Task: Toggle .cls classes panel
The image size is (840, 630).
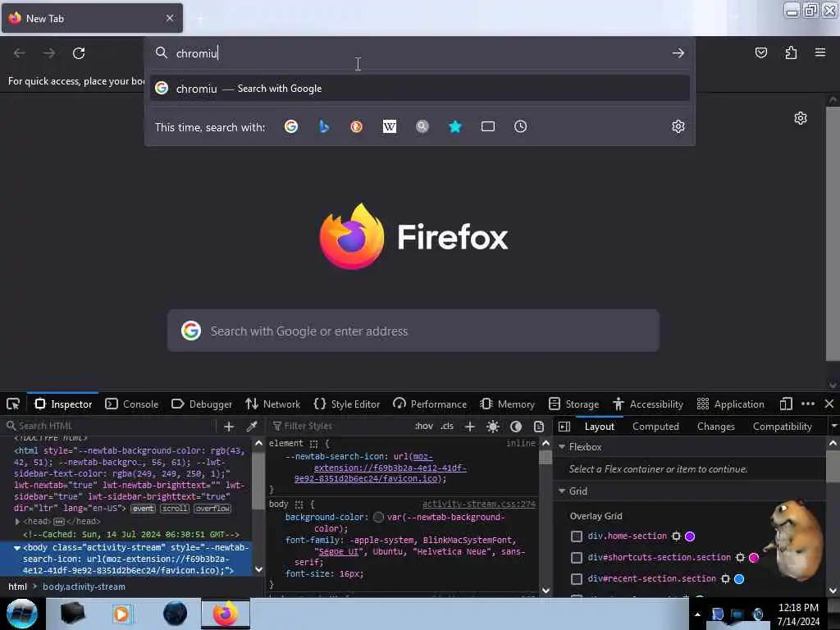Action: click(447, 427)
